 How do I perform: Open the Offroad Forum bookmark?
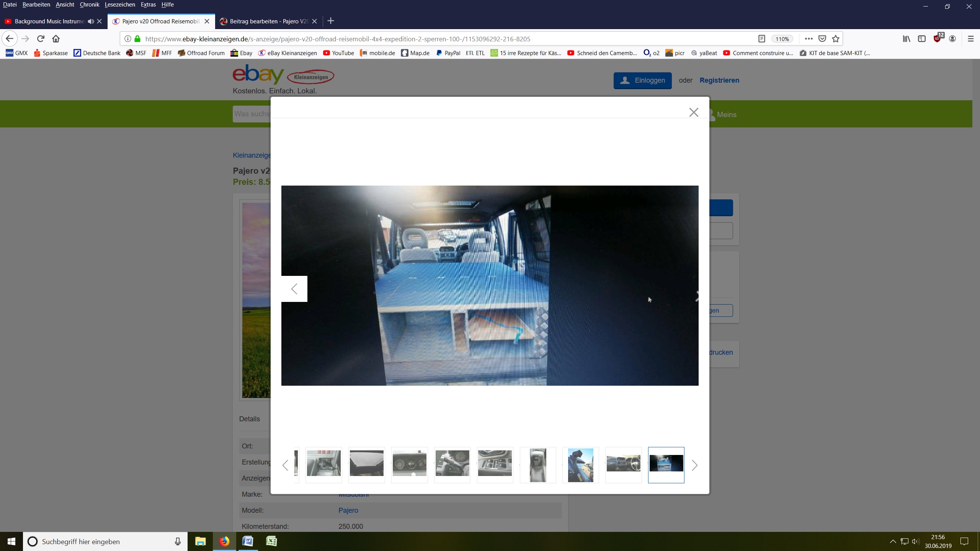pos(201,53)
